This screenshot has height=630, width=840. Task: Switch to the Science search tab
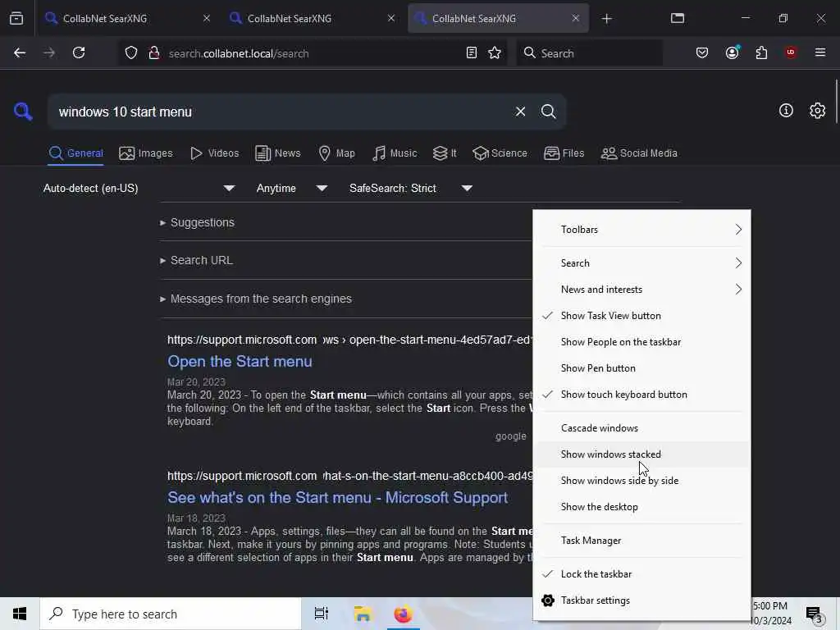coord(500,153)
